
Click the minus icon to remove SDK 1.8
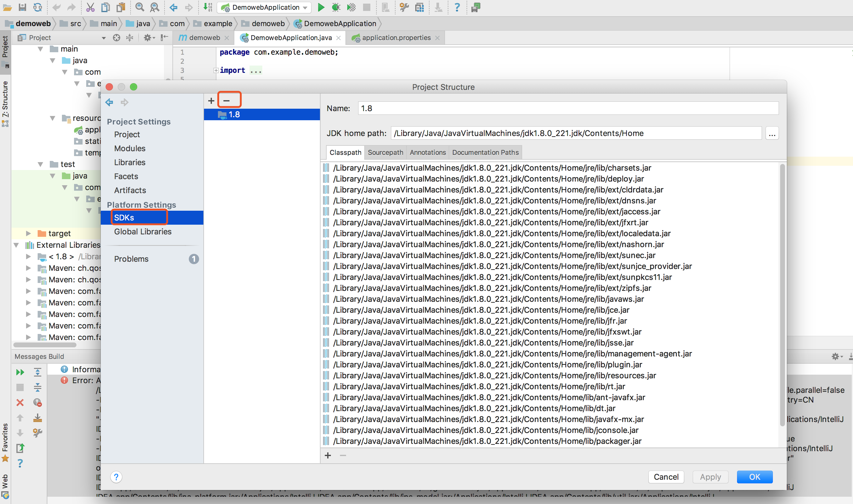(x=226, y=100)
